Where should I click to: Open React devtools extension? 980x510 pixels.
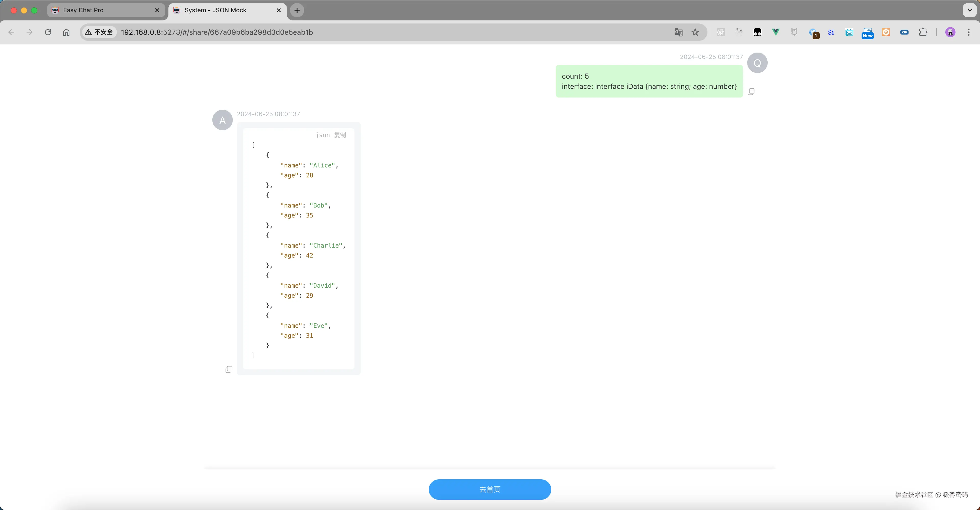(720, 32)
